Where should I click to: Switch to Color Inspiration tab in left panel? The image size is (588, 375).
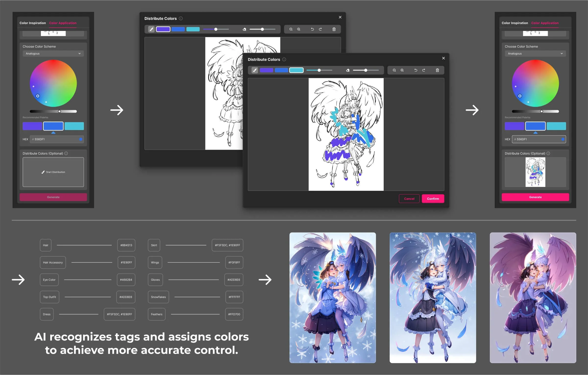point(33,23)
